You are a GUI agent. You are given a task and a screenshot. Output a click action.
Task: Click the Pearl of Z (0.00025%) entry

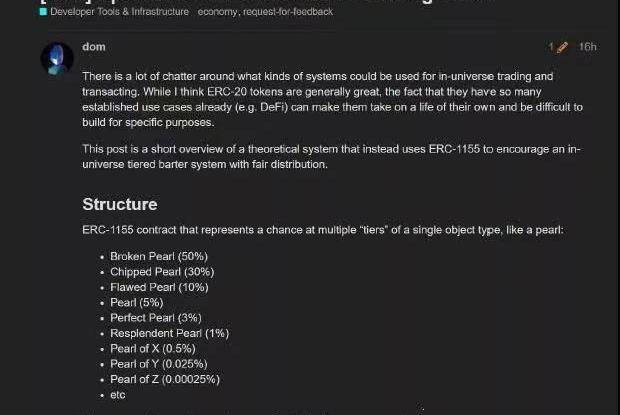(165, 379)
